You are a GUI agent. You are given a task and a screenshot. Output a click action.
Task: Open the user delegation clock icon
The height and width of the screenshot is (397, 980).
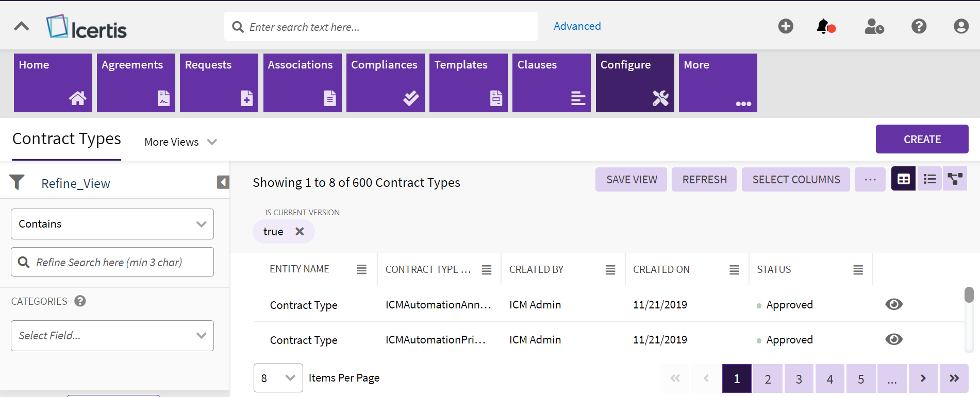(x=874, y=26)
